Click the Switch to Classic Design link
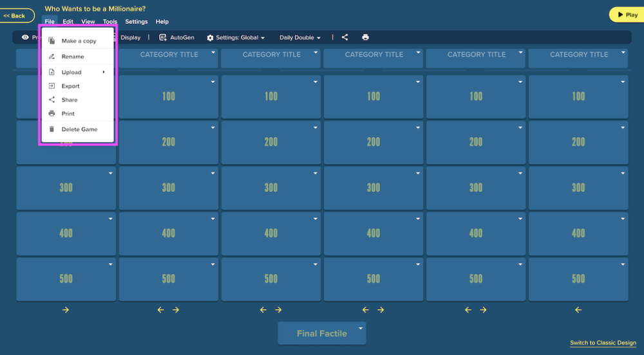This screenshot has height=355, width=644. pyautogui.click(x=603, y=343)
